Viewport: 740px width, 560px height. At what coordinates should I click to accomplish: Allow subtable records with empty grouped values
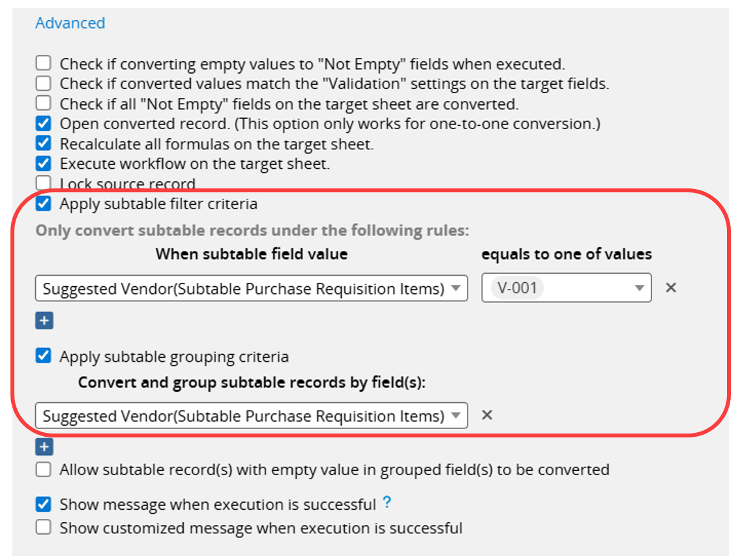(43, 469)
